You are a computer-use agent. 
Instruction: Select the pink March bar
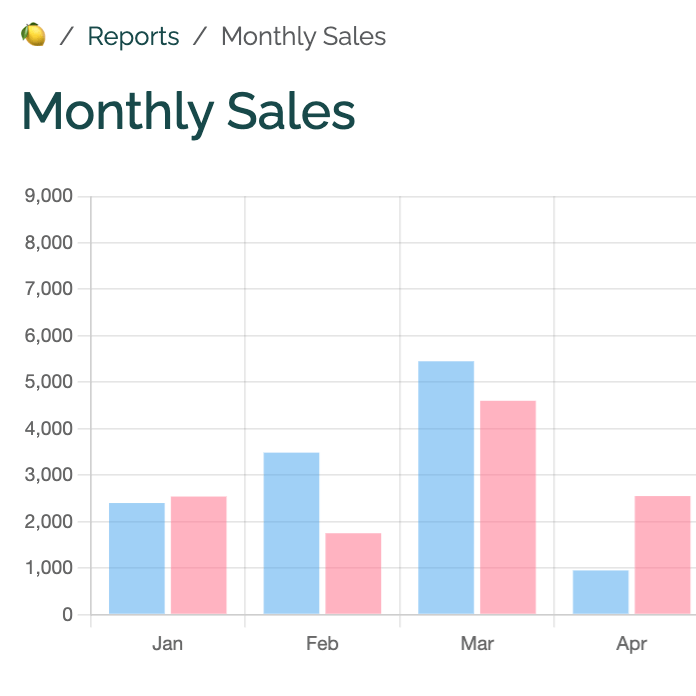[x=508, y=507]
